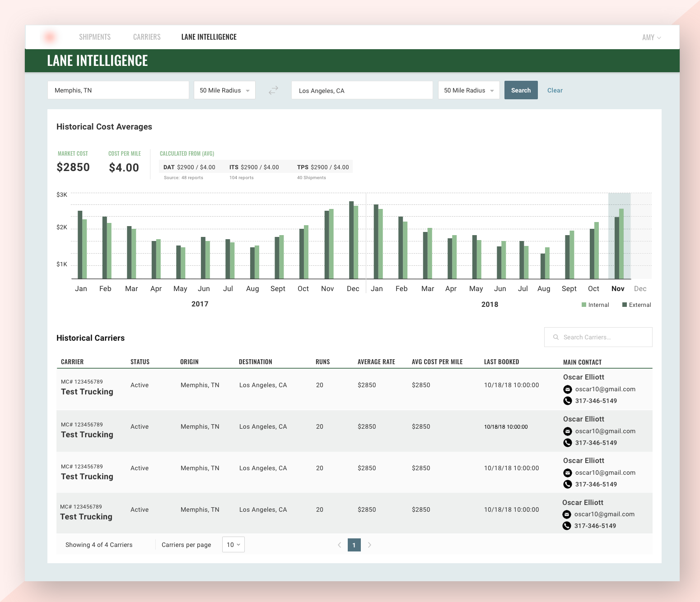The width and height of the screenshot is (700, 602).
Task: Open the AMY user menu
Action: pos(651,37)
